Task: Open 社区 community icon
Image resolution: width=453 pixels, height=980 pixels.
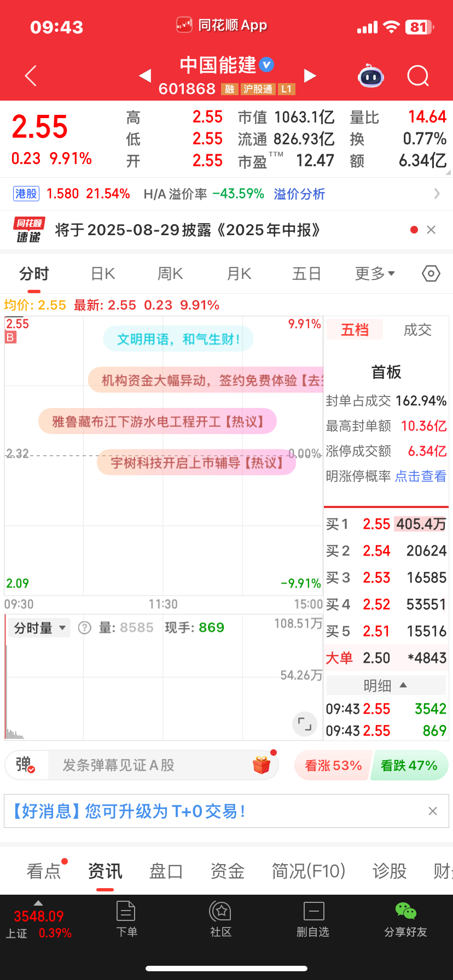Action: click(220, 919)
